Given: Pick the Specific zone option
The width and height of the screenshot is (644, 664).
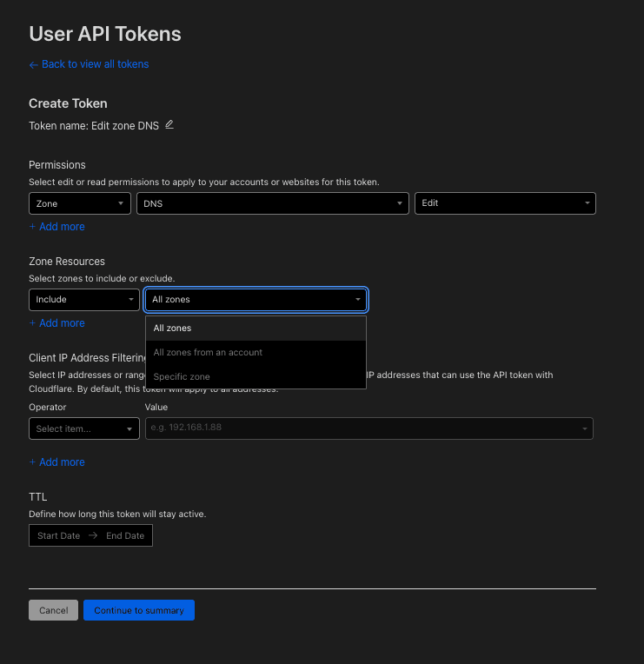Looking at the screenshot, I should (182, 377).
